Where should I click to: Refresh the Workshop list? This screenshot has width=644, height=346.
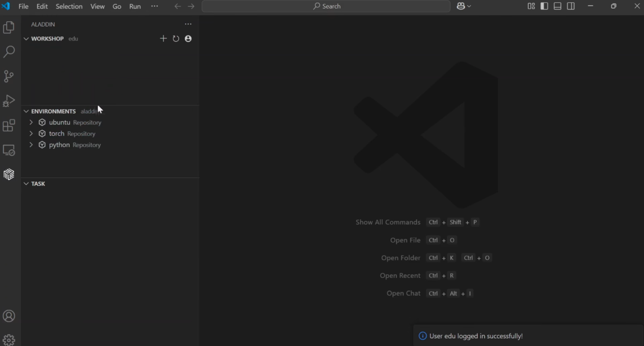pyautogui.click(x=176, y=39)
